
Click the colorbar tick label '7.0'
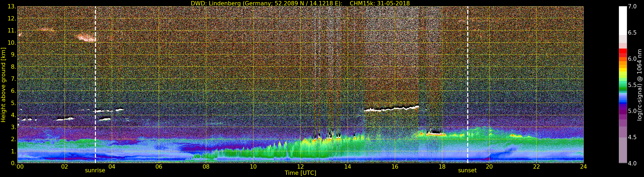coord(632,6)
